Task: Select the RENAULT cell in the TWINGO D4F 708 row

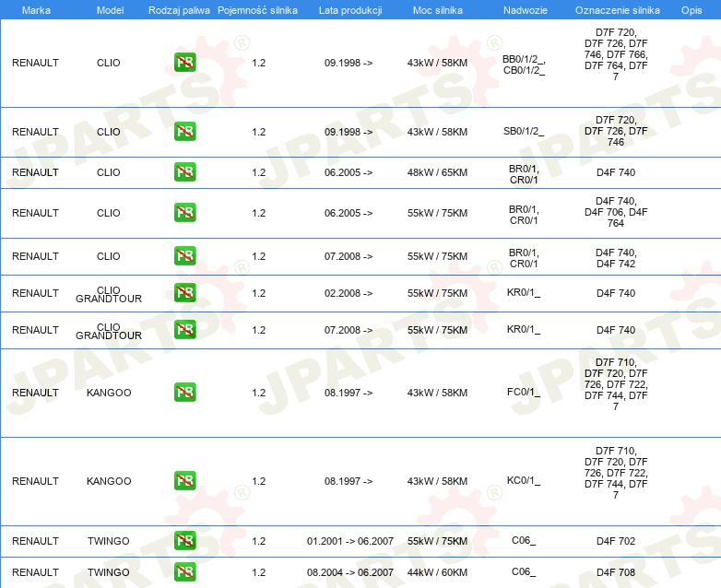Action: pyautogui.click(x=35, y=572)
